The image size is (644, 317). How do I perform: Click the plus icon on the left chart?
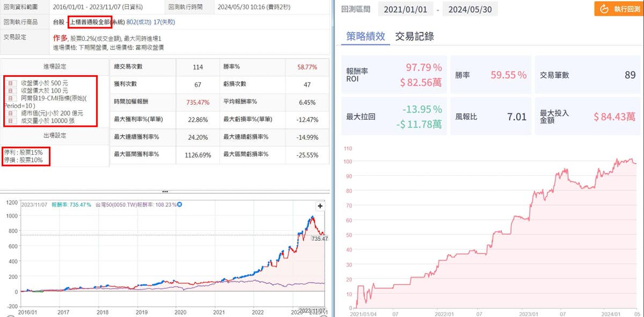(320, 206)
